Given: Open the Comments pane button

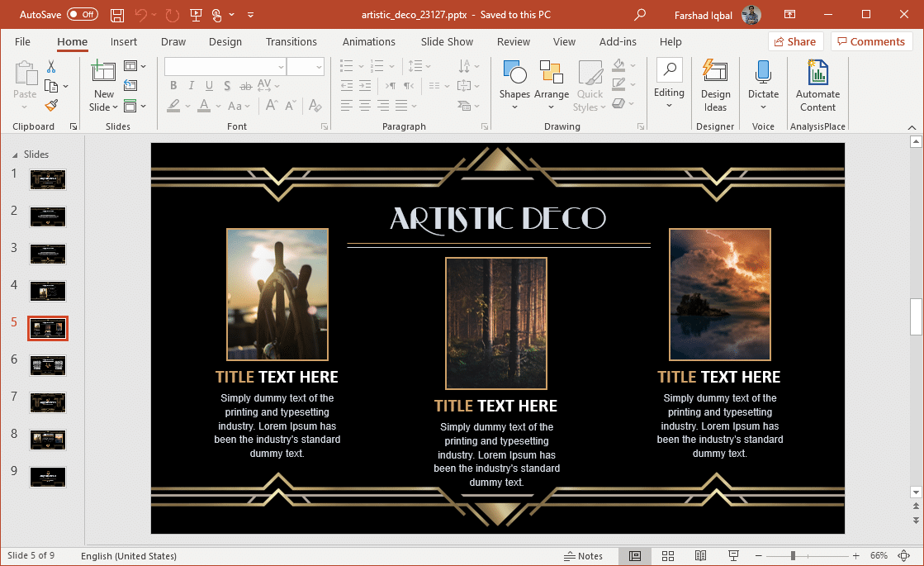Looking at the screenshot, I should click(871, 42).
